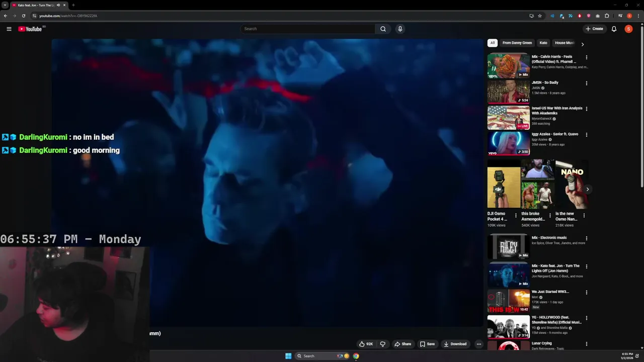The width and height of the screenshot is (644, 362).
Task: Open the YouTube account avatar menu
Action: [x=628, y=29]
